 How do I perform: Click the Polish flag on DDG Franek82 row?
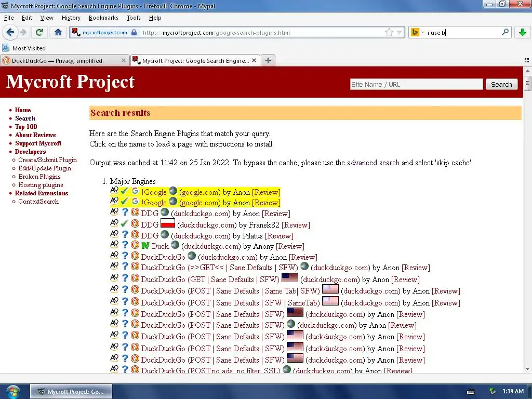click(x=168, y=223)
